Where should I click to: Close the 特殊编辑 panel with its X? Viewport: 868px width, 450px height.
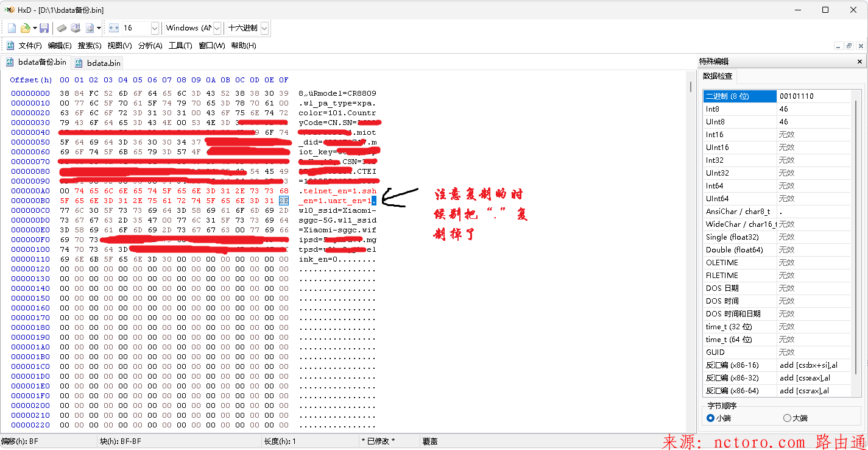(x=859, y=62)
